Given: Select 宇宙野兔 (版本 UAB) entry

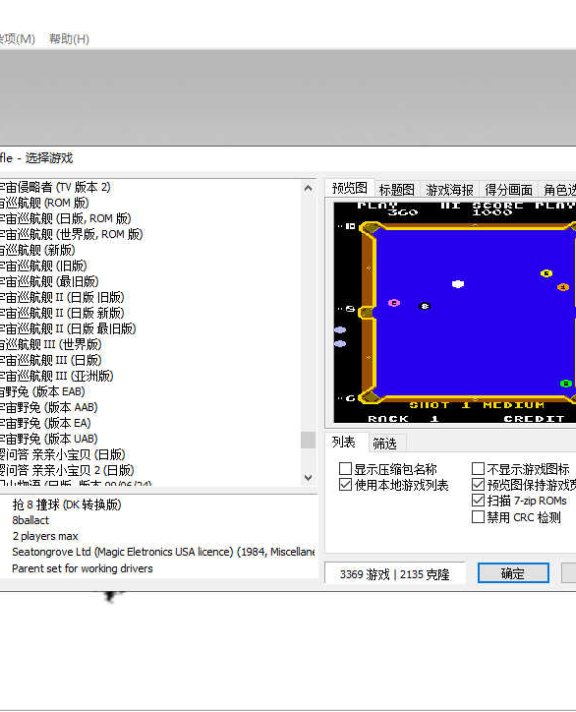Looking at the screenshot, I should [x=49, y=439].
